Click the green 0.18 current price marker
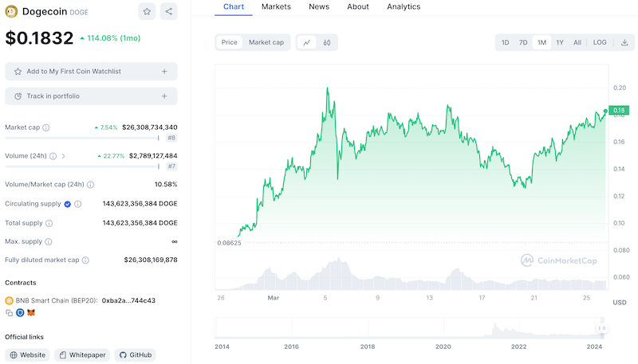The image size is (638, 364). [619, 111]
